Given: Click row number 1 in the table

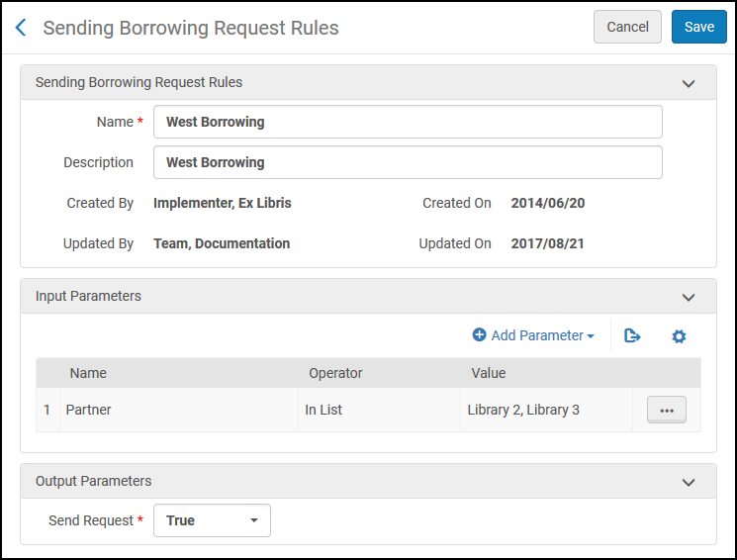Looking at the screenshot, I should (47, 410).
